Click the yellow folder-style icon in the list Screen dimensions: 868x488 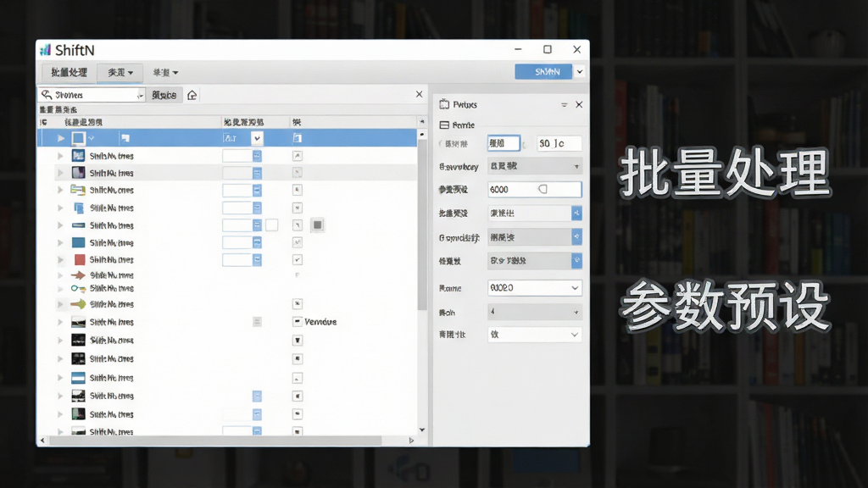(78, 191)
